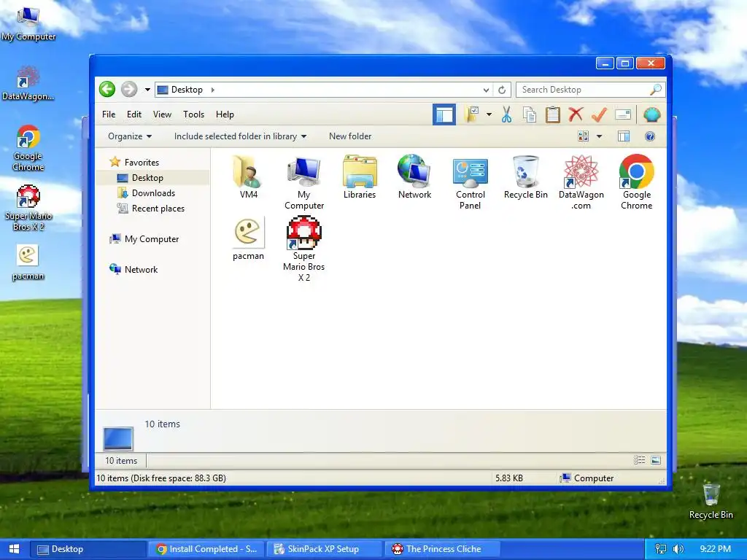Open the recent locations dropdown beside Forward

pyautogui.click(x=147, y=90)
